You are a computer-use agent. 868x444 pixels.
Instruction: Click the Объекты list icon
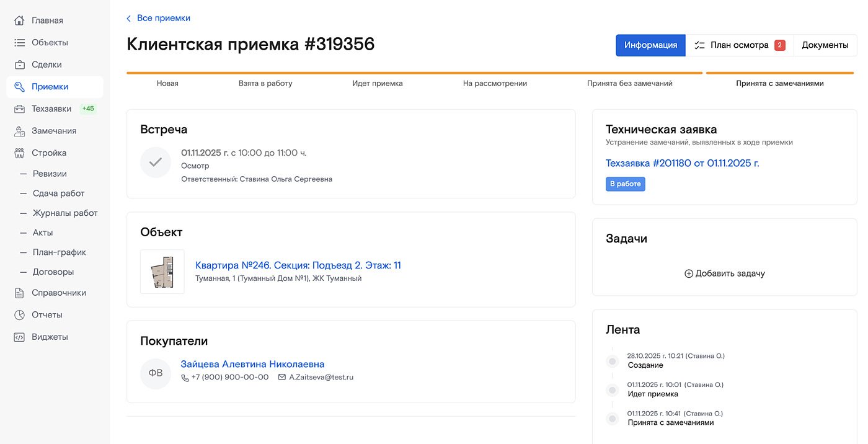19,43
